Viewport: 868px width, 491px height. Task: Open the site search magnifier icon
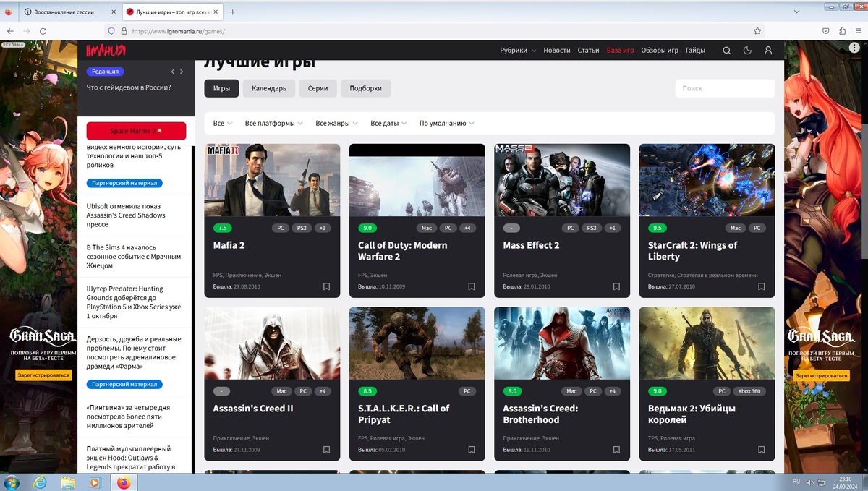727,51
